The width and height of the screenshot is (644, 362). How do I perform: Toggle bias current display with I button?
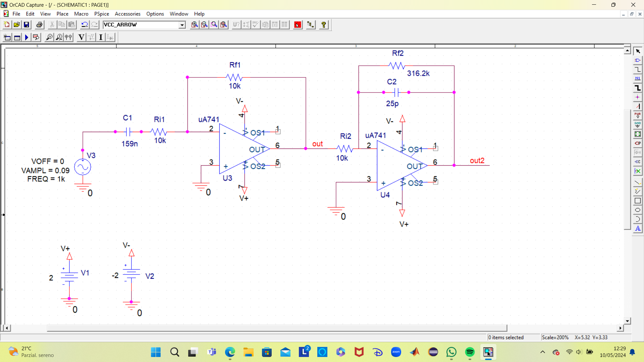tap(101, 38)
